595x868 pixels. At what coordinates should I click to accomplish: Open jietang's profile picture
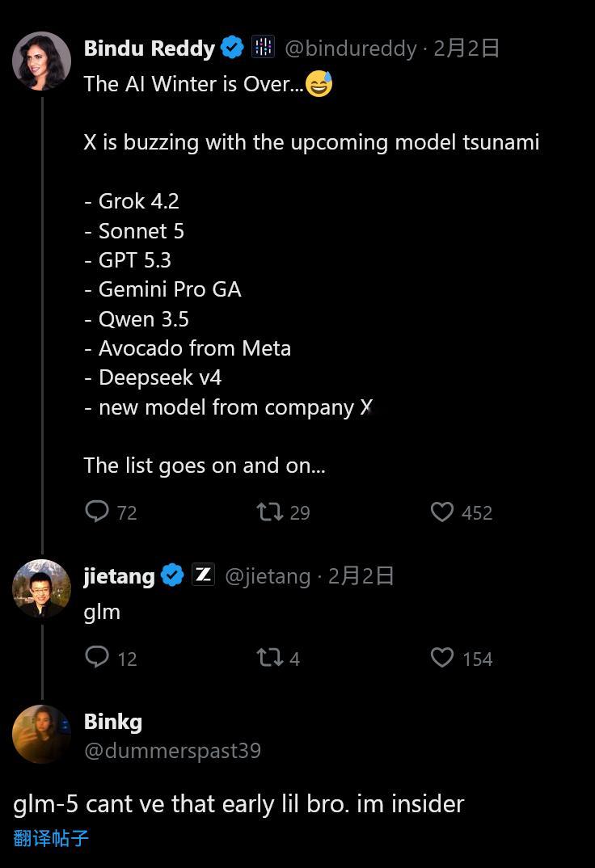(x=42, y=588)
